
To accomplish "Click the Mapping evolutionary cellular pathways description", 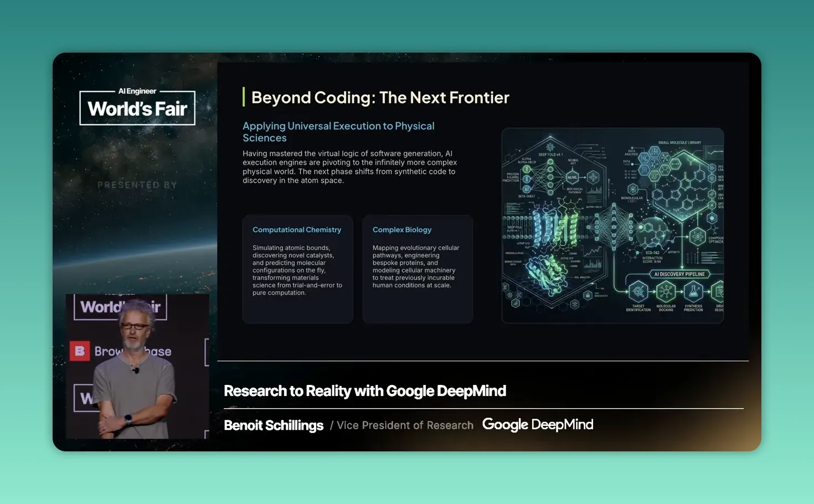I will [x=416, y=266].
